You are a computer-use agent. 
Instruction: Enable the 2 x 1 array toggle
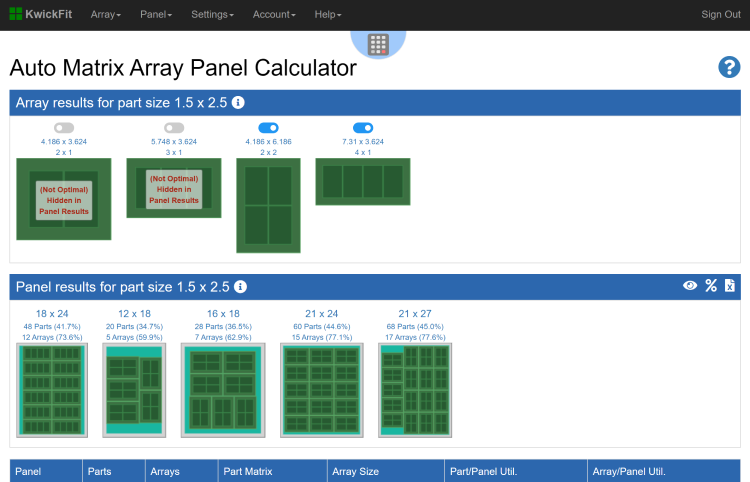(64, 128)
